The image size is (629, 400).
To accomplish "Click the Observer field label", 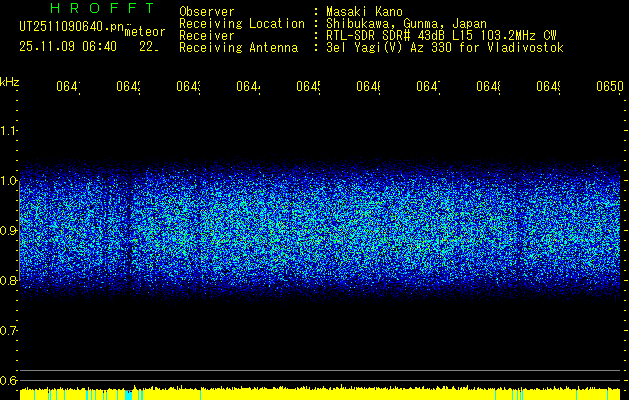I will (x=207, y=11).
